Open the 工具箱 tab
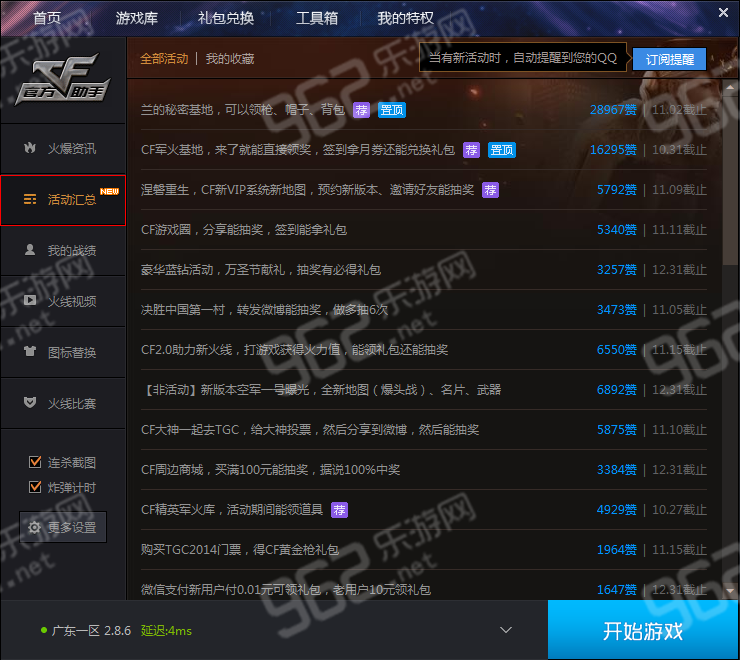The width and height of the screenshot is (740, 660). tap(317, 18)
